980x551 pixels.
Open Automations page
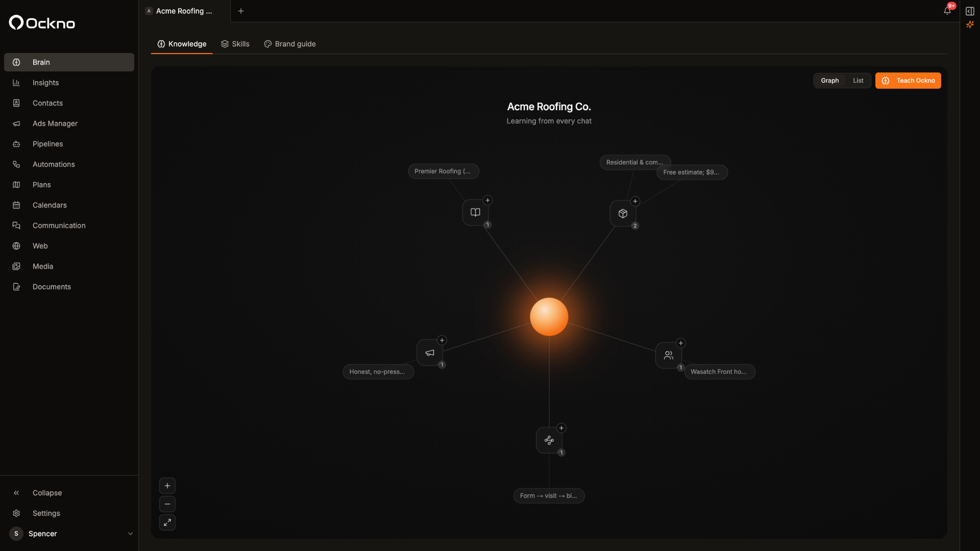(69, 164)
